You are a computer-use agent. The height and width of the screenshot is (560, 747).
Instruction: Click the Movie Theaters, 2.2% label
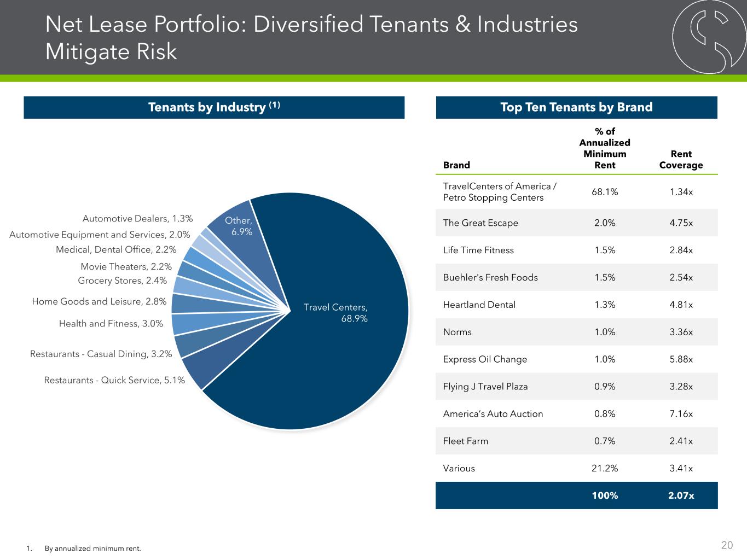coord(126,267)
